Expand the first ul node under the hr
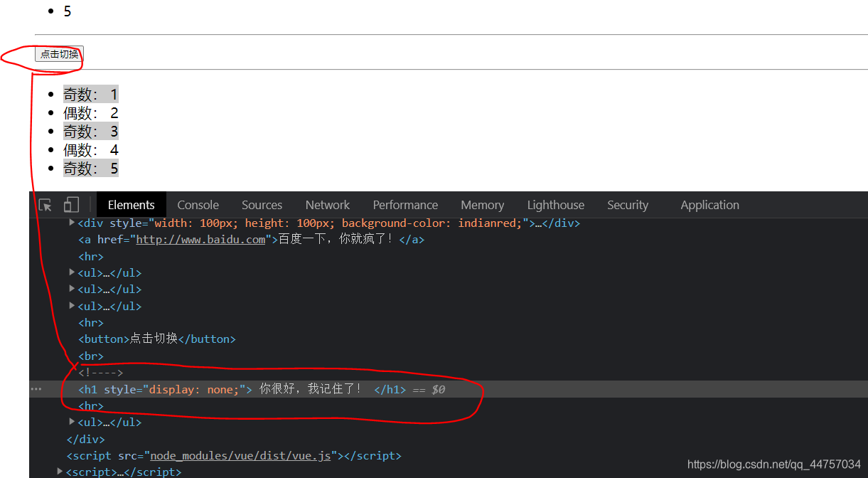 pos(72,272)
